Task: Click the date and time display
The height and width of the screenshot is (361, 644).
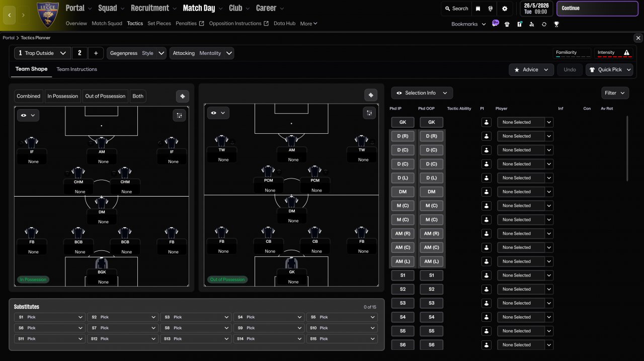Action: click(537, 9)
